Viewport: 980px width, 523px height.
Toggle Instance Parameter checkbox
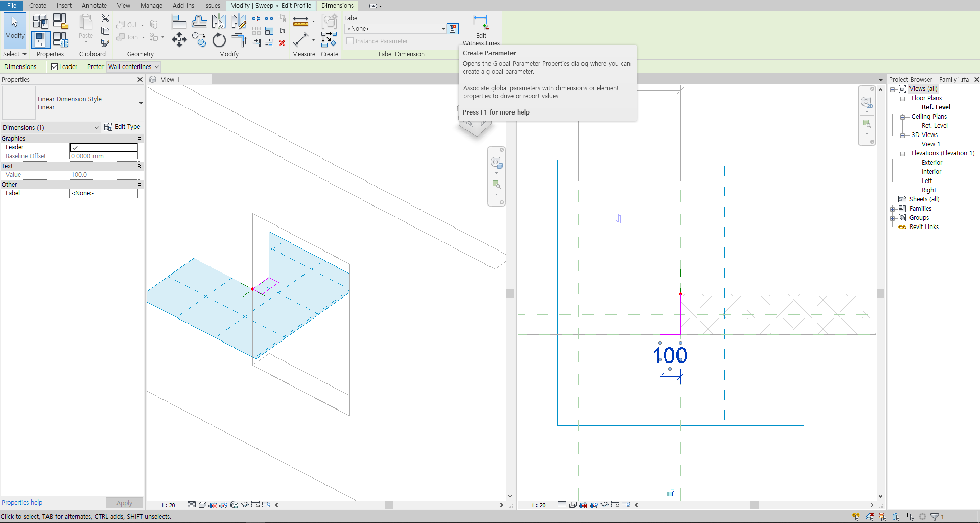[x=350, y=41]
